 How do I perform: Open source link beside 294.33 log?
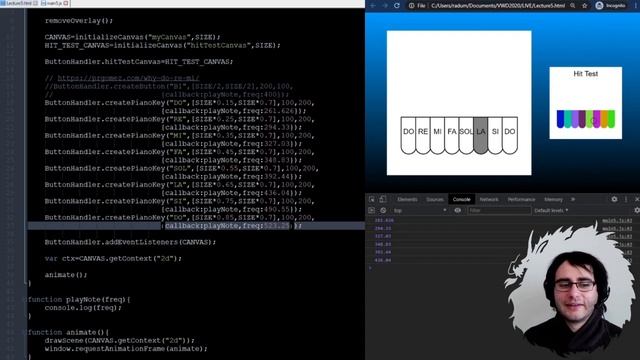617,229
